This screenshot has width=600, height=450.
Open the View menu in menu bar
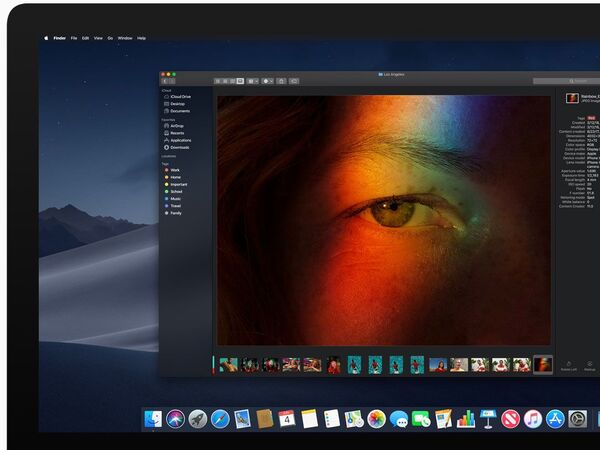[98, 38]
